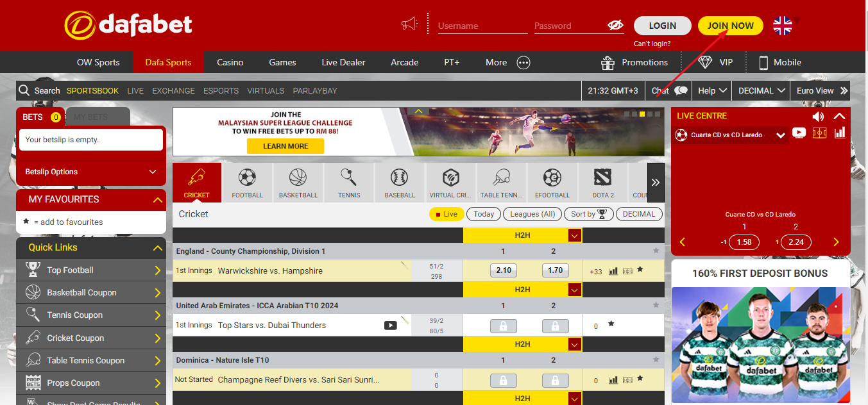The width and height of the screenshot is (868, 405).
Task: Switch to the ESPORTS tab
Action: click(221, 91)
